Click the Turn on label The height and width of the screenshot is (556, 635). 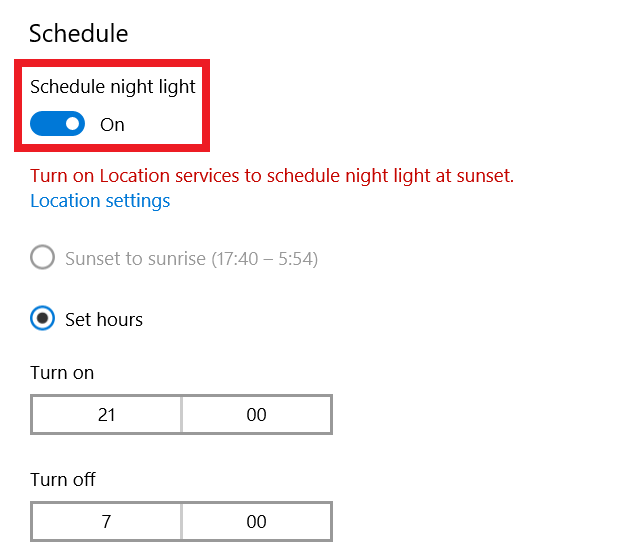pyautogui.click(x=62, y=373)
